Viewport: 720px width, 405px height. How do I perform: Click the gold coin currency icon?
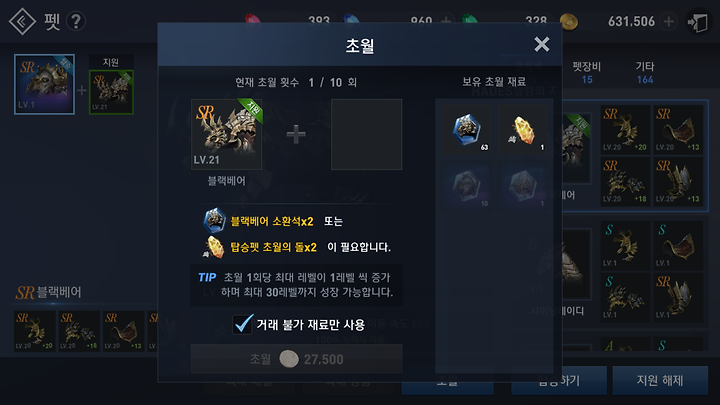[568, 22]
